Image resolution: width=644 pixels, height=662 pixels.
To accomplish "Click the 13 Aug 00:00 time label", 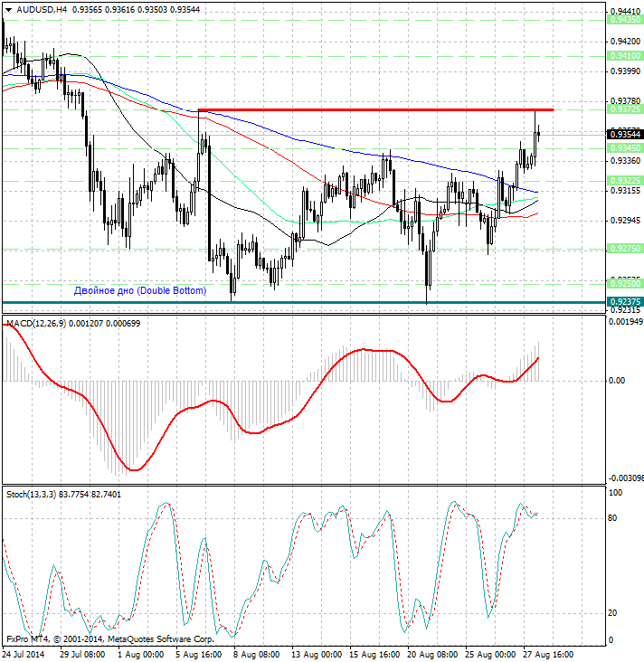I will pyautogui.click(x=317, y=655).
